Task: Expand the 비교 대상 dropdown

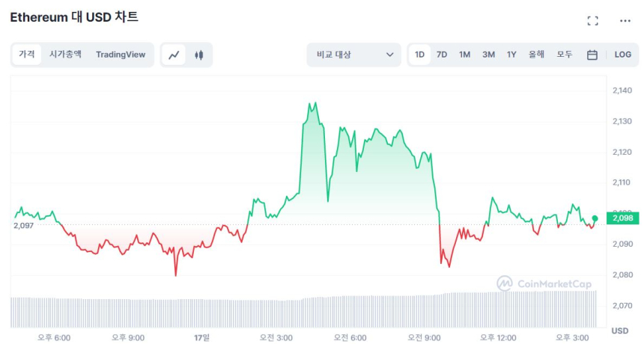Action: [353, 55]
